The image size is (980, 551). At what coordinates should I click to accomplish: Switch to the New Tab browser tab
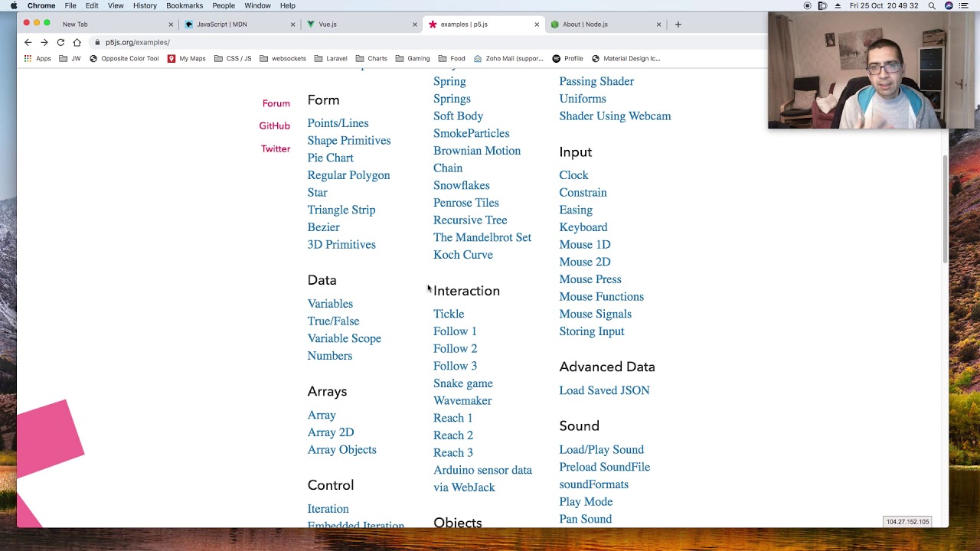tap(115, 24)
